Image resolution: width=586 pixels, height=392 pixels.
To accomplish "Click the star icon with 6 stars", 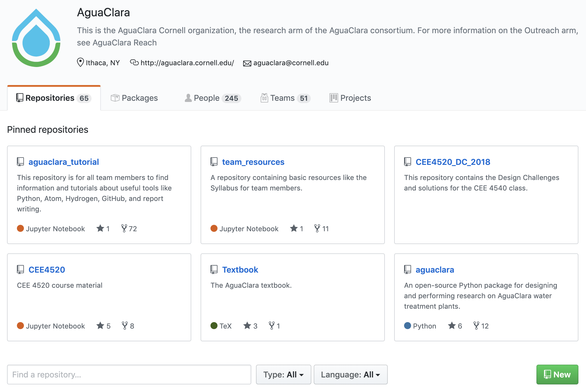I will coord(452,326).
